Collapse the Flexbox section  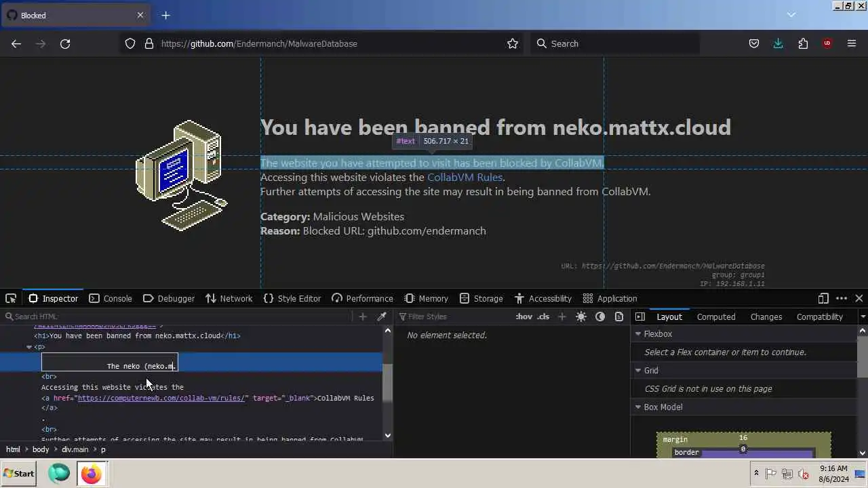(x=637, y=334)
